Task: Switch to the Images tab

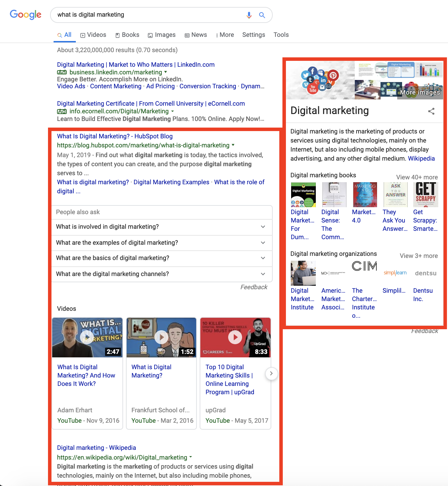Action: 162,35
